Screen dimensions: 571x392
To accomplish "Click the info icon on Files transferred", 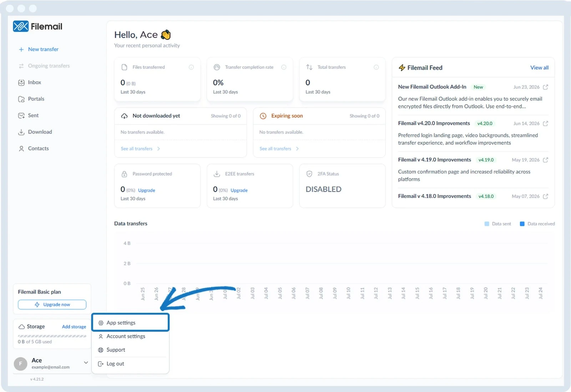I will tap(191, 67).
